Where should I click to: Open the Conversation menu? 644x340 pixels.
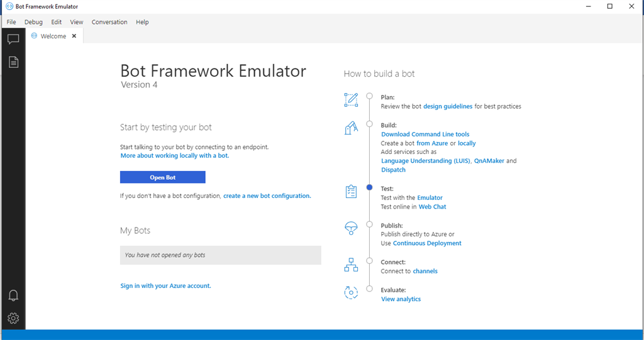click(x=109, y=22)
